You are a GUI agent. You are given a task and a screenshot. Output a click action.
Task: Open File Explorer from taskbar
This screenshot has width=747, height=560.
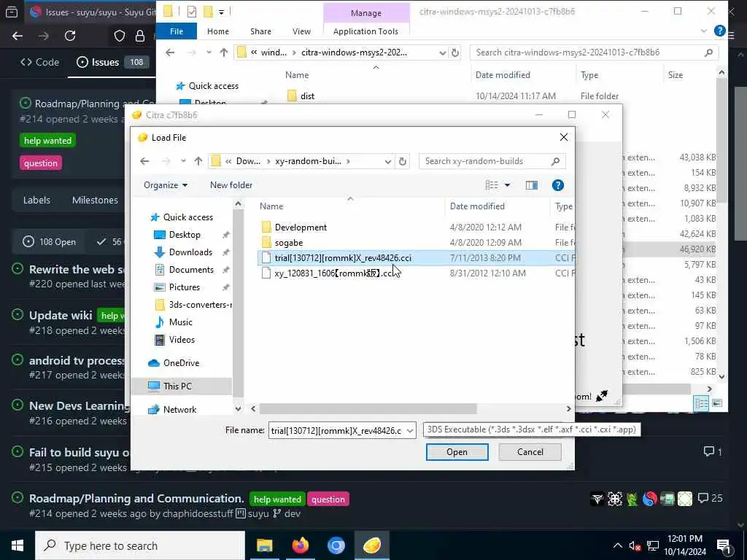pos(264,545)
